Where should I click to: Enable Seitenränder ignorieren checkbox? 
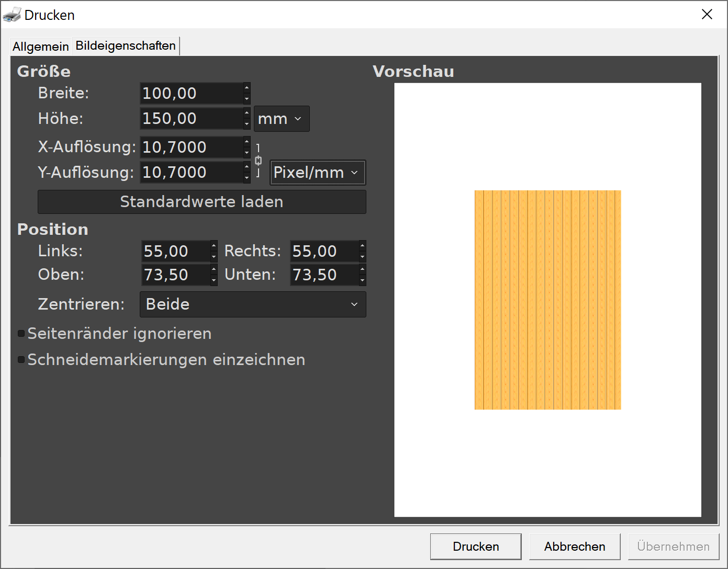(21, 334)
